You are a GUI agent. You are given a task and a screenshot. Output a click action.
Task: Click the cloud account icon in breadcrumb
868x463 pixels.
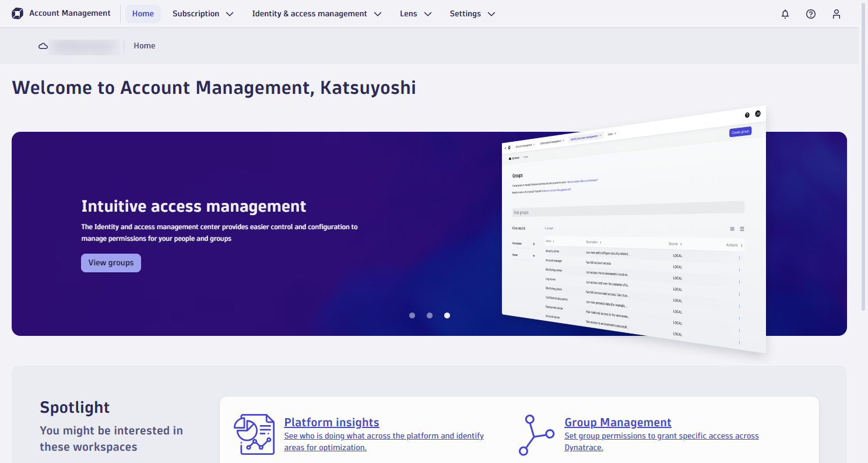pyautogui.click(x=43, y=46)
